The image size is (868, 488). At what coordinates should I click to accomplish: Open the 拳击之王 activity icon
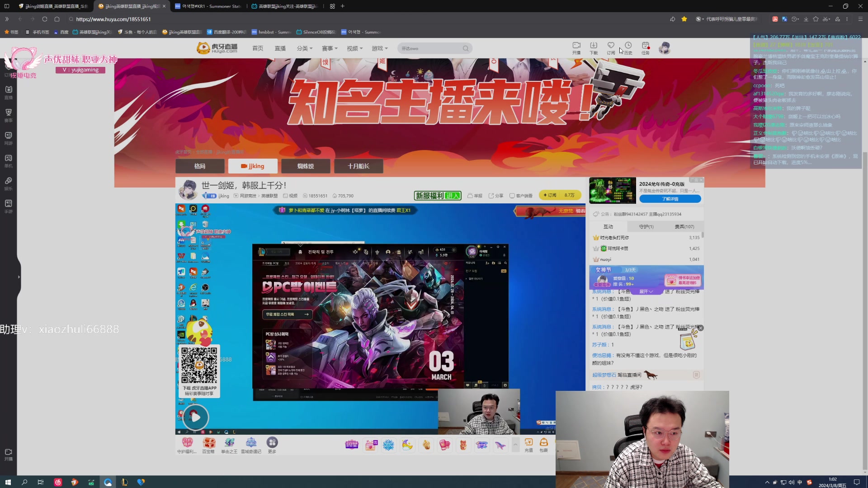(x=229, y=445)
